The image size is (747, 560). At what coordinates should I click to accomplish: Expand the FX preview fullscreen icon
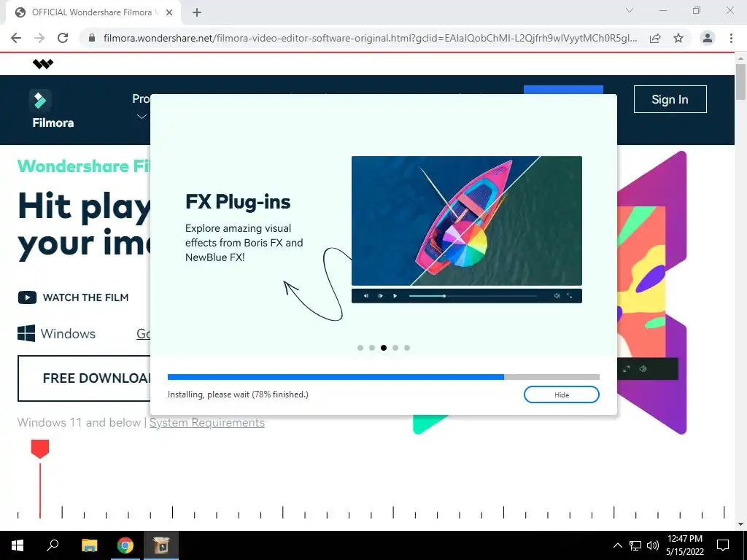569,296
